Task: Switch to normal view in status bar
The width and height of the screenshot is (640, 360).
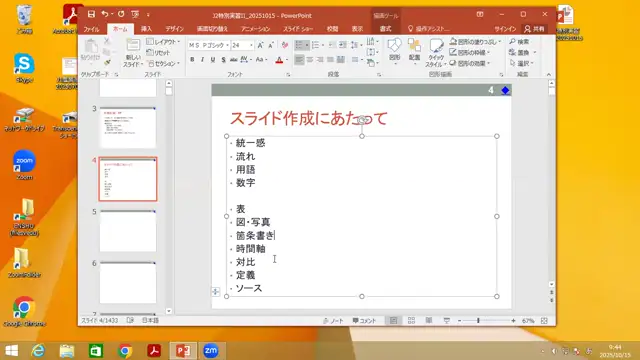Action: coord(393,321)
